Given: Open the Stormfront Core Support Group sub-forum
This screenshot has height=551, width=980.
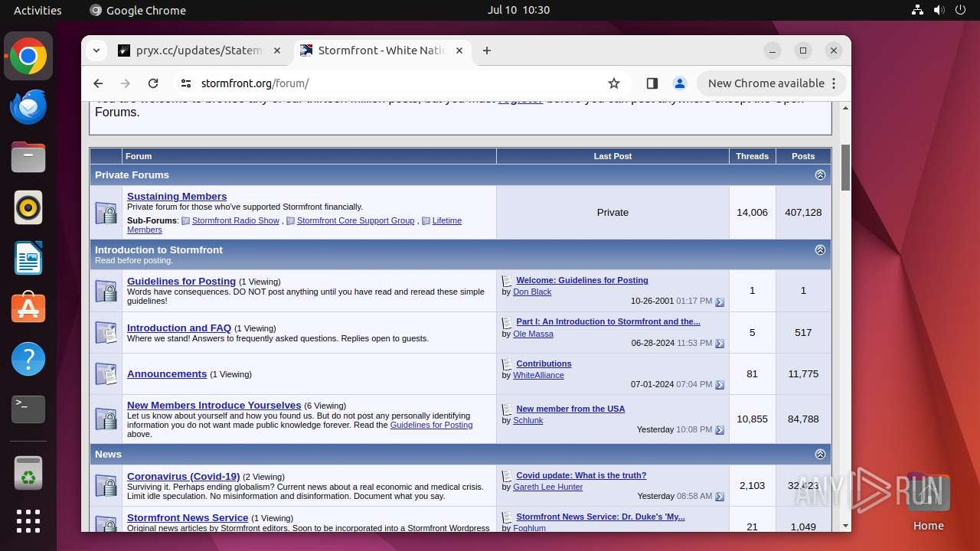Looking at the screenshot, I should [x=355, y=220].
